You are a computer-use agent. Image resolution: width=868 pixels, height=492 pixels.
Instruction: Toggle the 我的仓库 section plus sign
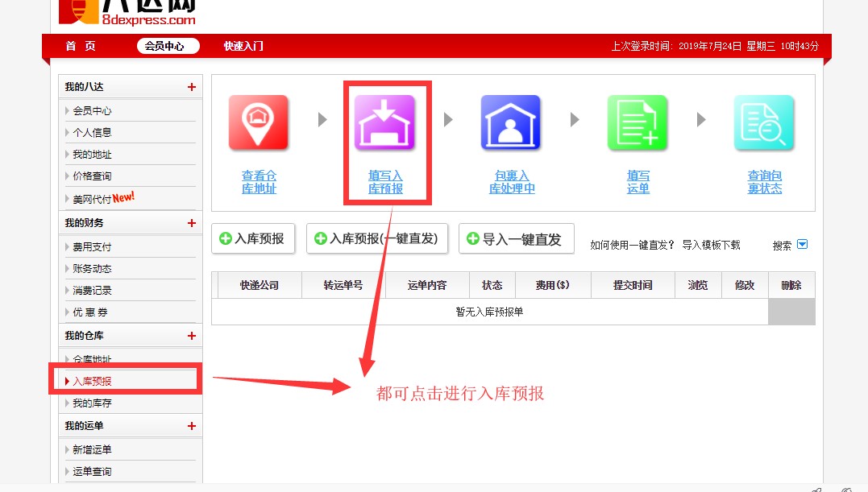point(192,336)
